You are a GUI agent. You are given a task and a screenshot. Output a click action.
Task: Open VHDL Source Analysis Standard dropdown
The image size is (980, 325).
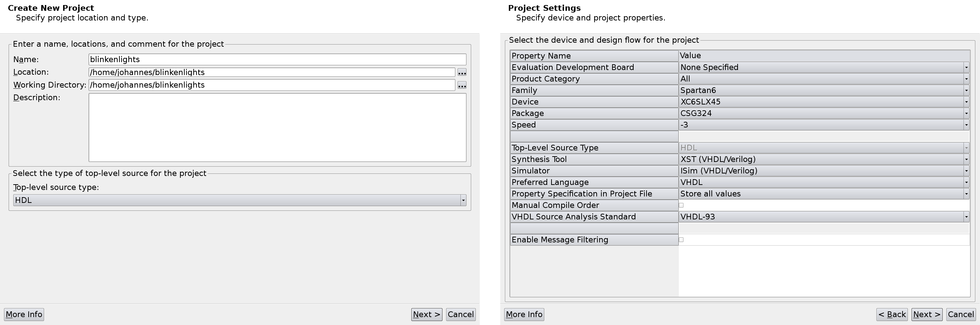click(x=824, y=217)
